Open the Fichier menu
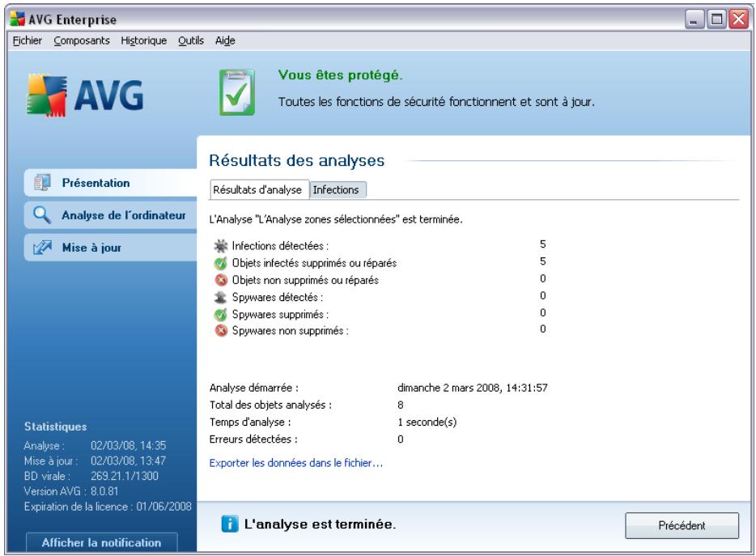Screen dimensions: 756x556 click(x=27, y=40)
